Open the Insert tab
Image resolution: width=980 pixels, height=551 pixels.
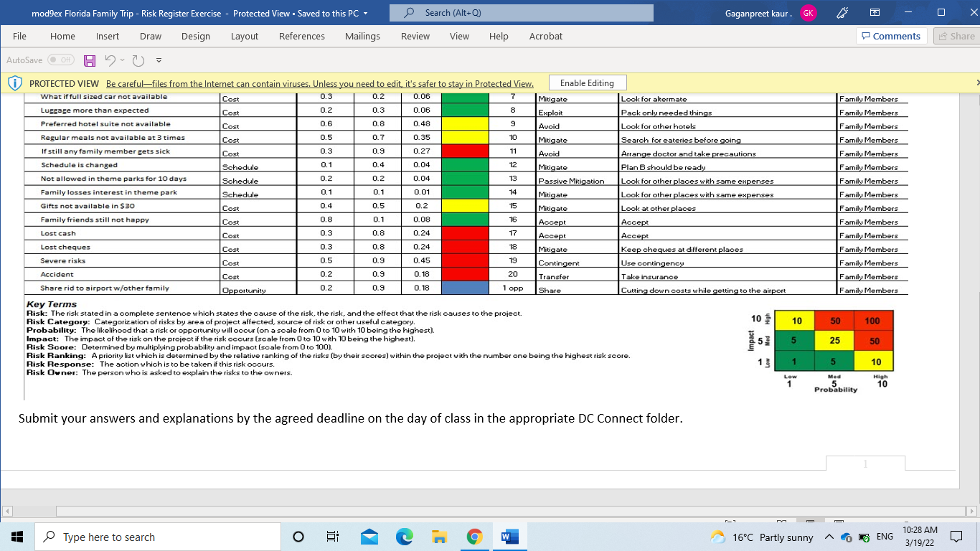108,36
